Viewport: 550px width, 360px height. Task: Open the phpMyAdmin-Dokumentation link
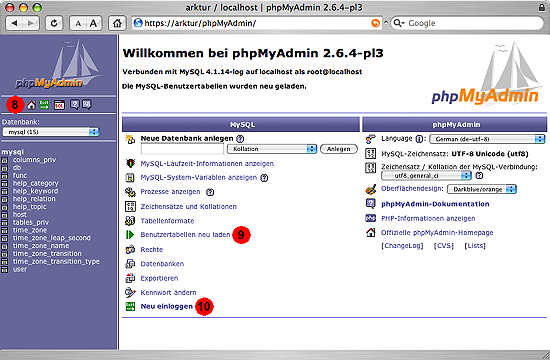435,204
